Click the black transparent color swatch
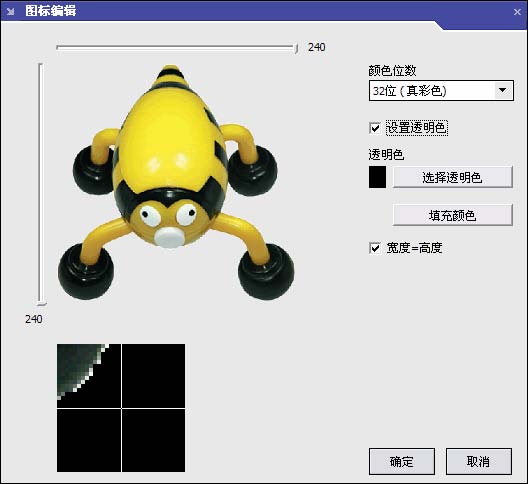528x484 pixels. tap(377, 177)
